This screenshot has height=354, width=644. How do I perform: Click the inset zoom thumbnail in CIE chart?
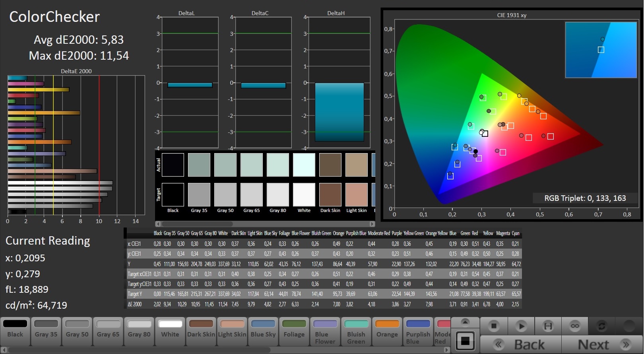point(601,50)
